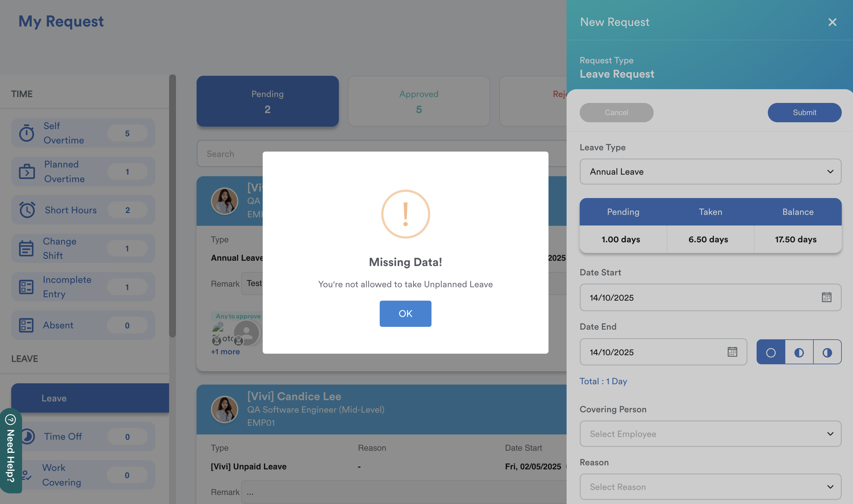Screen dimensions: 853x504
Task: Open the Annual Leave type dropdown
Action: tap(710, 172)
